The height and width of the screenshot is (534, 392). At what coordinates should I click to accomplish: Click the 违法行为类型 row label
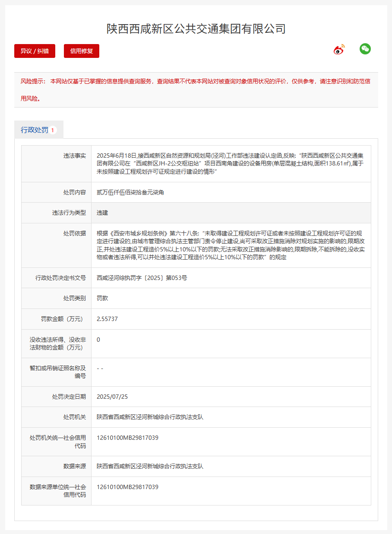[x=69, y=213]
